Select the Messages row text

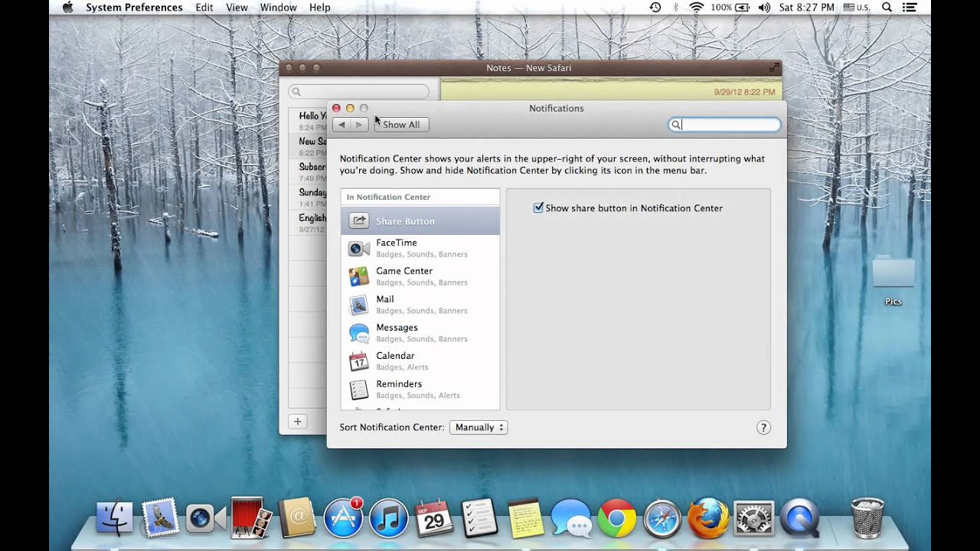397,328
